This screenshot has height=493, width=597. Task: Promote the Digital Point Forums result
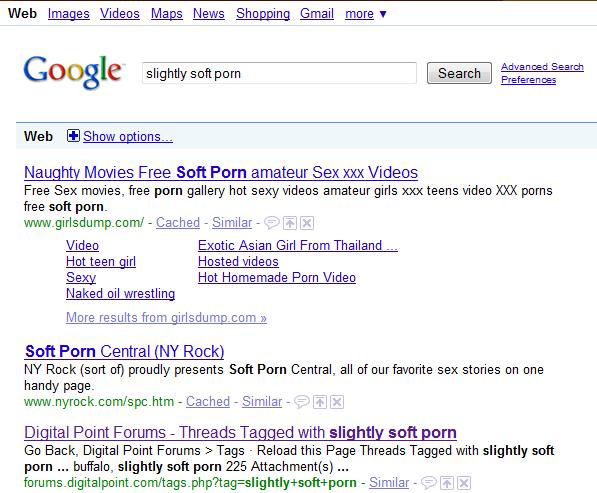click(447, 483)
